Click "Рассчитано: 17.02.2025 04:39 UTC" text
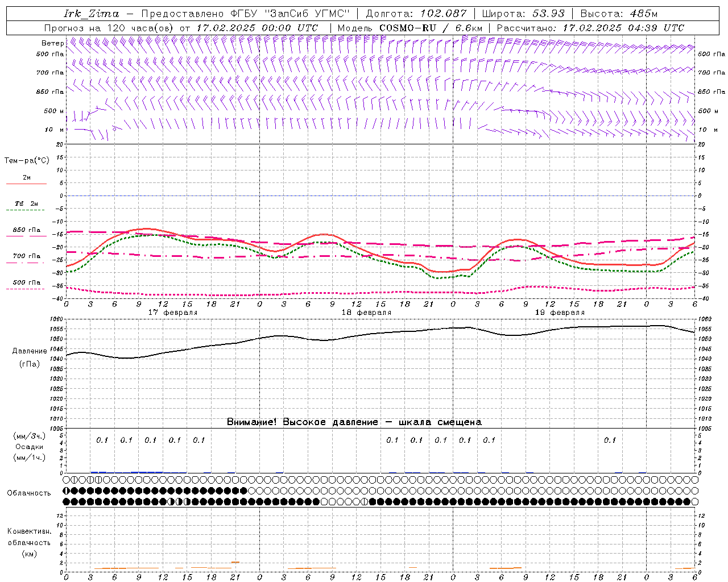 pos(590,28)
